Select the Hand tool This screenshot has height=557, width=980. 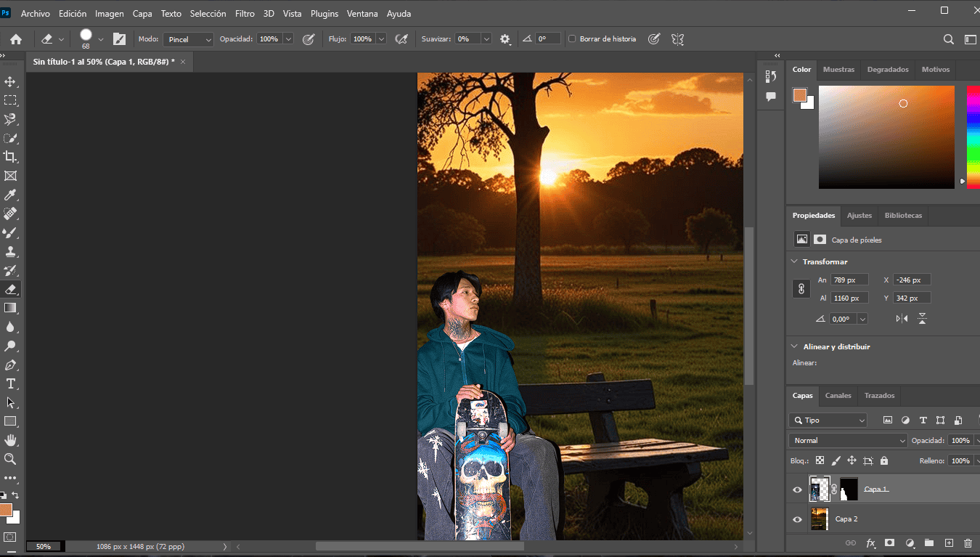[10, 440]
